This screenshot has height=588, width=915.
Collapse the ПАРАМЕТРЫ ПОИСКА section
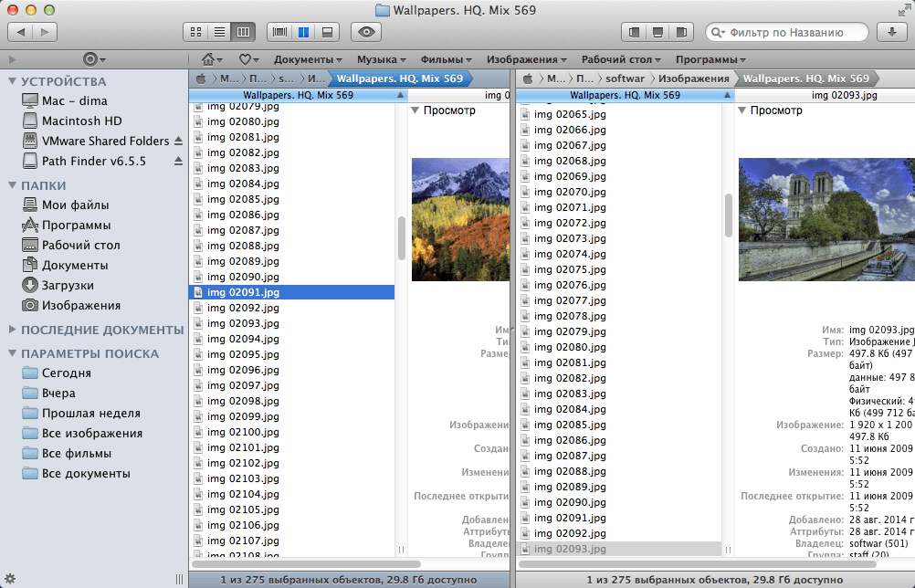(x=12, y=353)
